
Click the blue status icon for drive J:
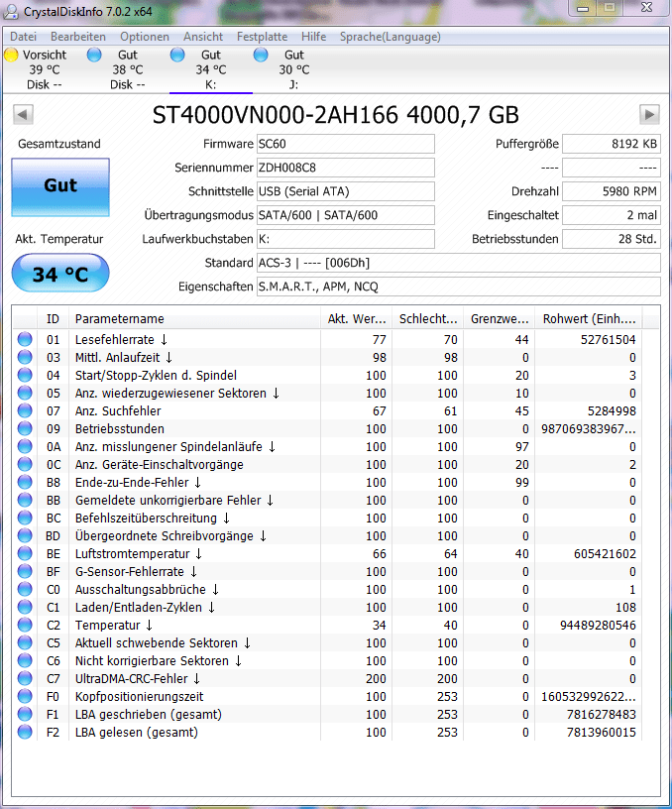[261, 55]
